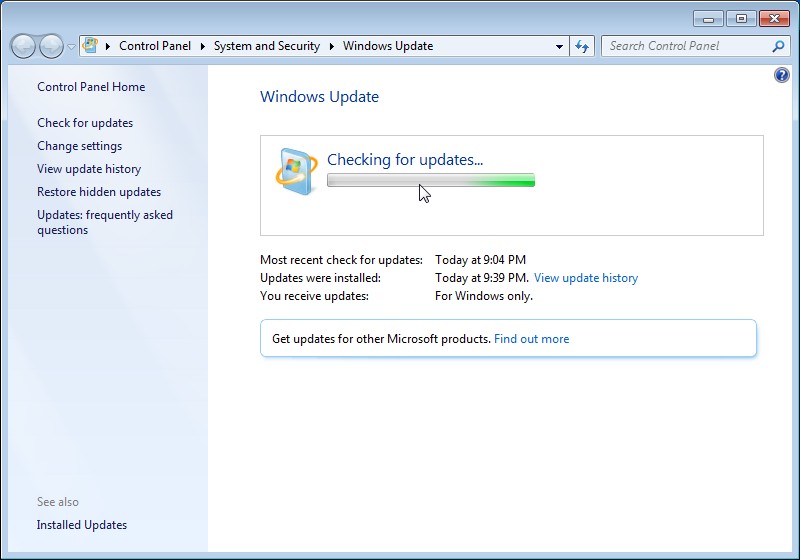Open the address bar history dropdown
Image resolution: width=800 pixels, height=560 pixels.
tap(559, 46)
